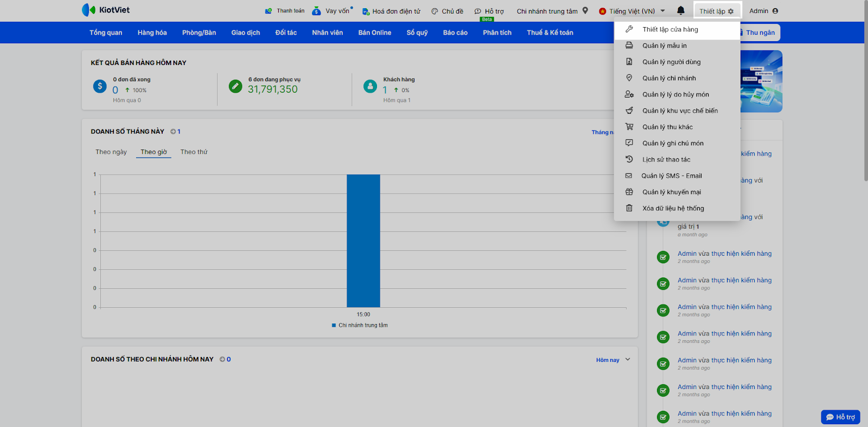Click the Khách hàng count value 1
The image size is (868, 427).
[x=385, y=90]
